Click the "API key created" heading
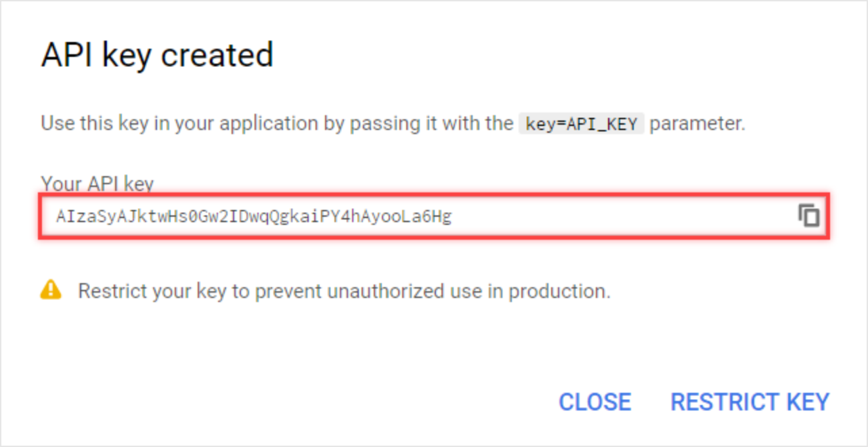 [x=157, y=55]
